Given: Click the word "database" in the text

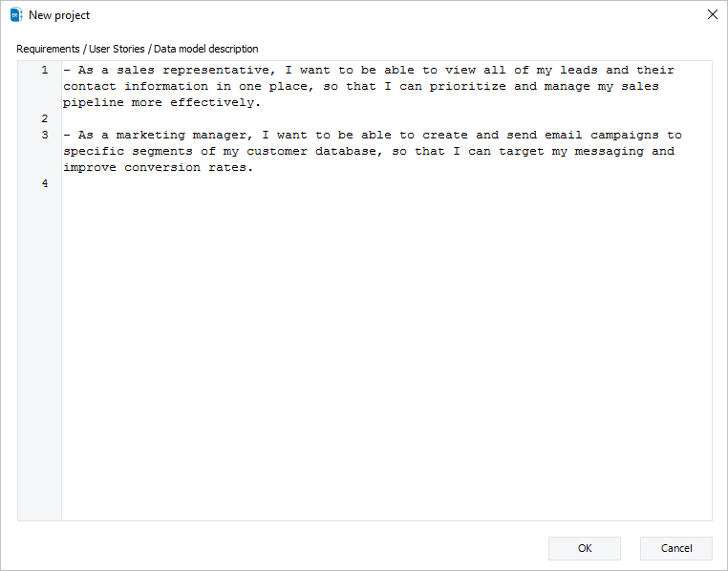Looking at the screenshot, I should [x=348, y=151].
